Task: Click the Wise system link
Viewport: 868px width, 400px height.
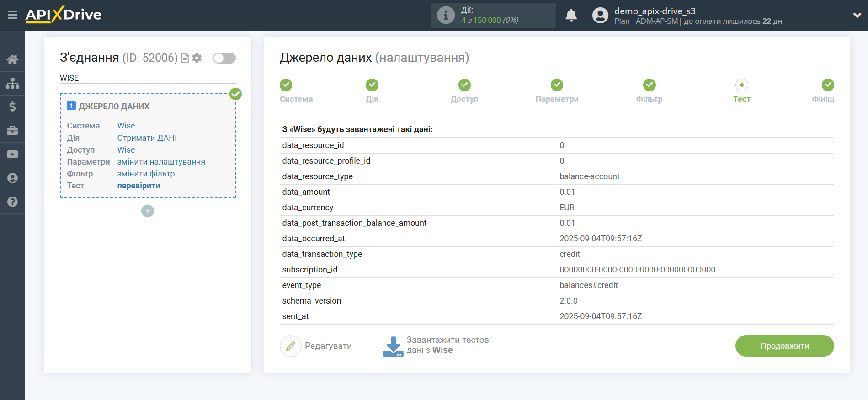Action: [126, 126]
